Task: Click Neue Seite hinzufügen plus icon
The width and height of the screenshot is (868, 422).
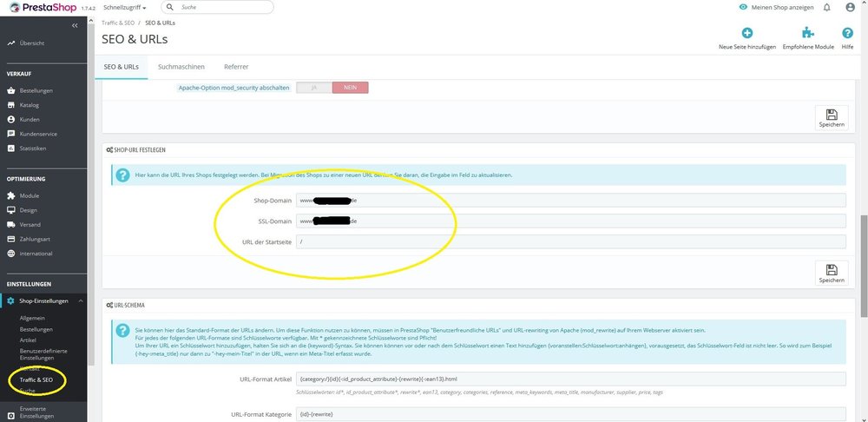Action: pos(746,33)
